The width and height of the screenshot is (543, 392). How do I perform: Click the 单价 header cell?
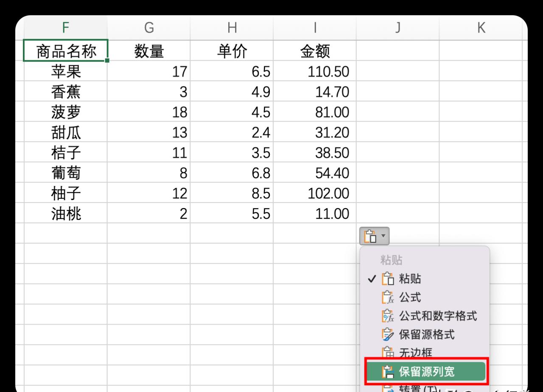point(232,51)
